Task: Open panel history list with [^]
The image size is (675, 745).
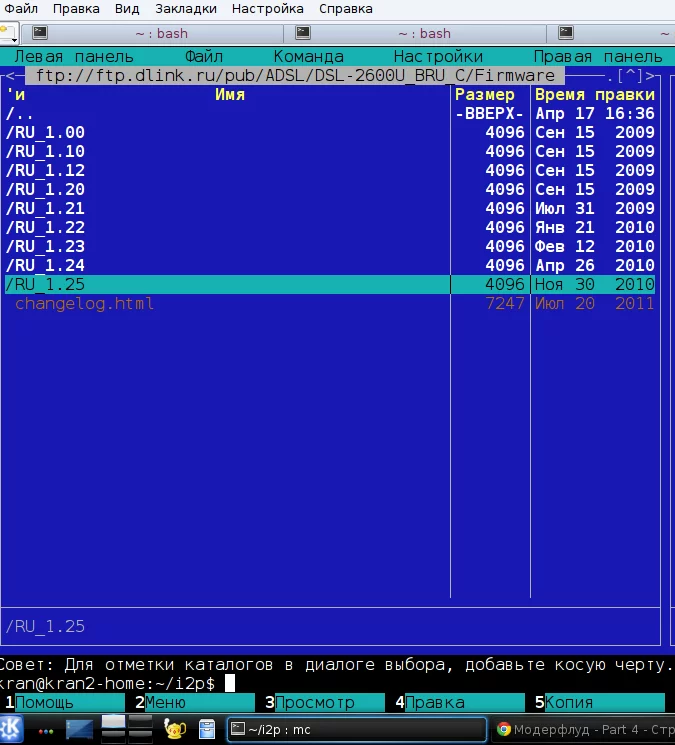Action: (x=629, y=76)
